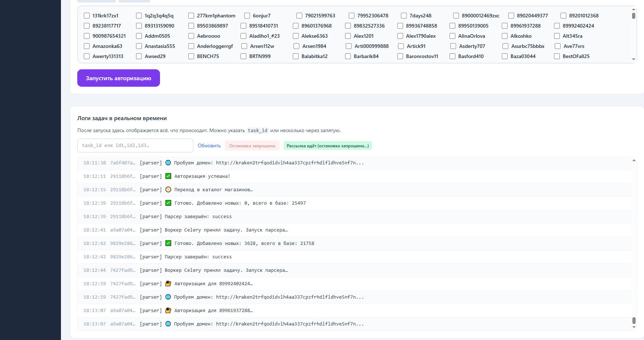
Task: Tick the checkbox for account 131krk17zx1
Action: pyautogui.click(x=87, y=16)
